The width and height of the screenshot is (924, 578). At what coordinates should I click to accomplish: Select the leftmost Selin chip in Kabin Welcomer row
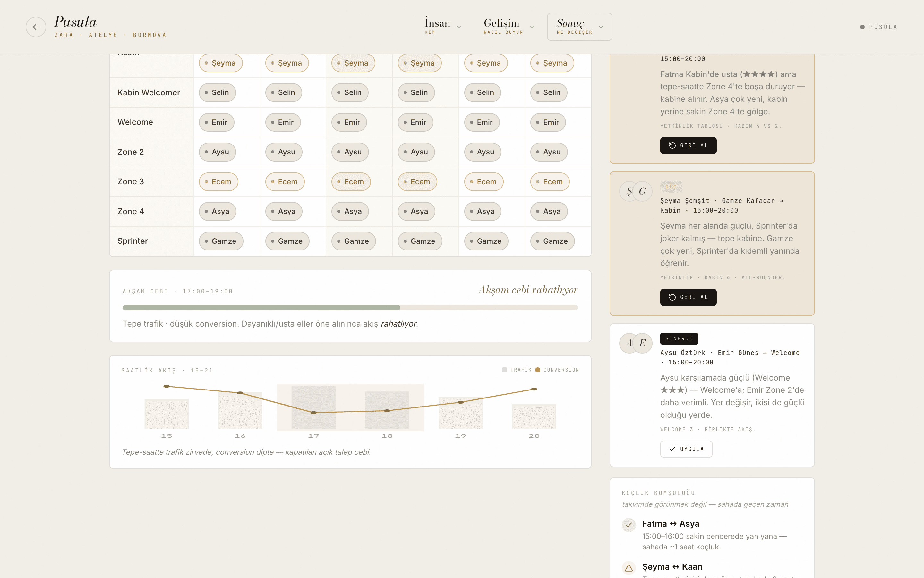217,92
